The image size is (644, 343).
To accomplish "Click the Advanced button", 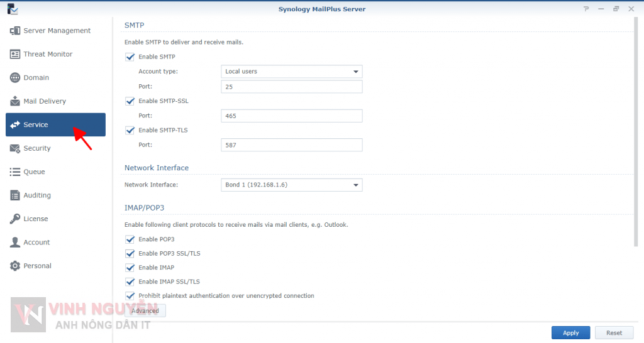I will click(x=145, y=311).
